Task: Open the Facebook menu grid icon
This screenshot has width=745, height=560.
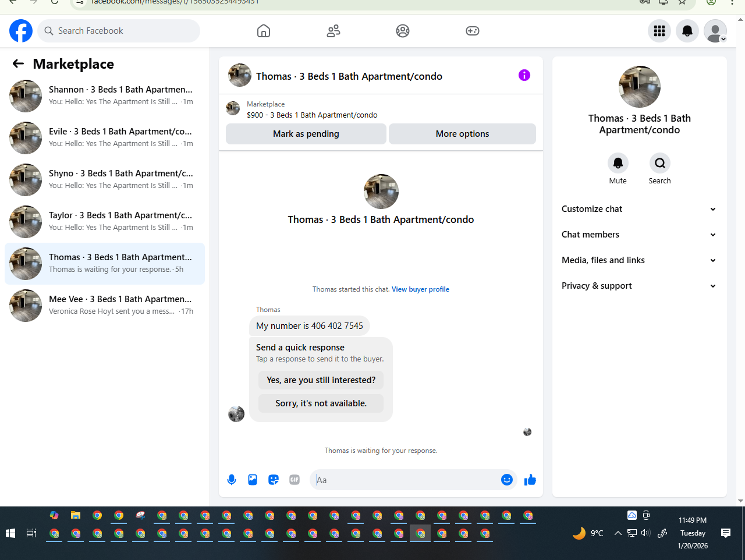Action: tap(659, 31)
